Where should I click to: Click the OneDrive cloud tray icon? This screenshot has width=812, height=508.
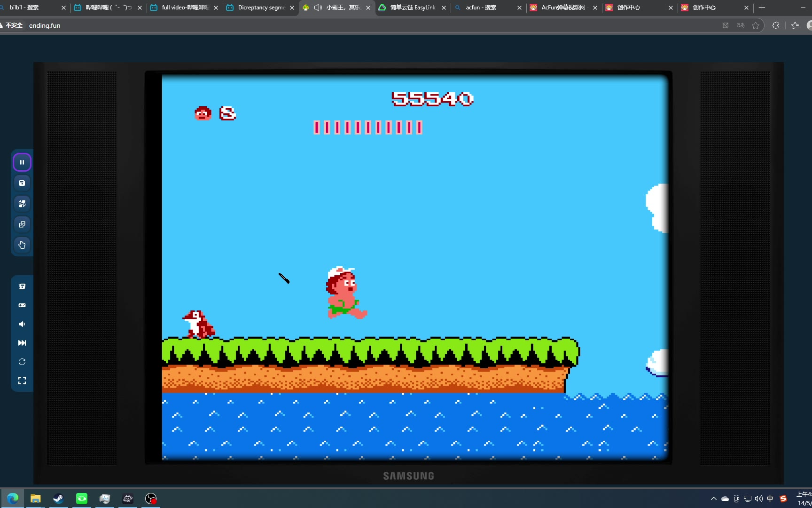tap(725, 499)
